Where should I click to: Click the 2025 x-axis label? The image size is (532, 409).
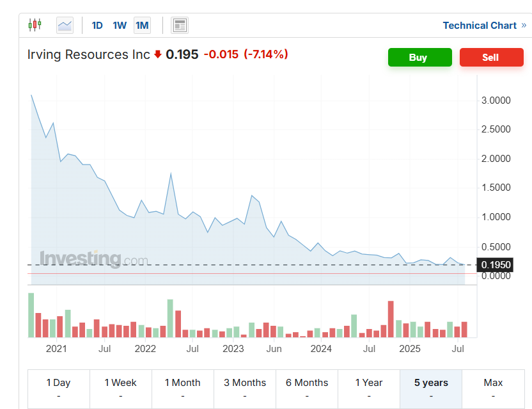click(x=409, y=349)
